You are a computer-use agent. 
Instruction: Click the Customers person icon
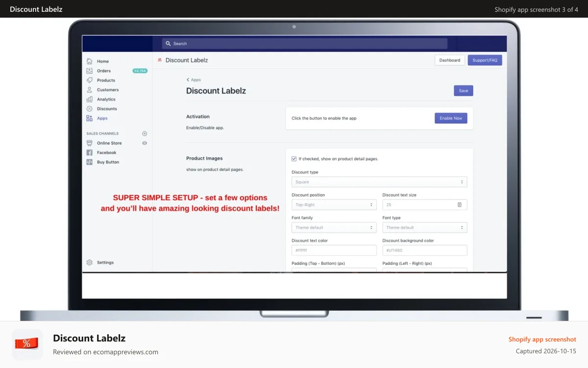click(x=89, y=90)
